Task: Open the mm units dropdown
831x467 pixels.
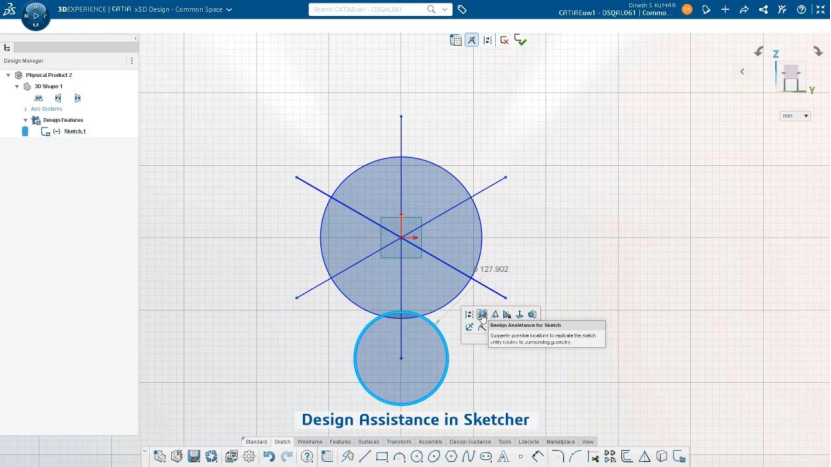Action: click(795, 116)
